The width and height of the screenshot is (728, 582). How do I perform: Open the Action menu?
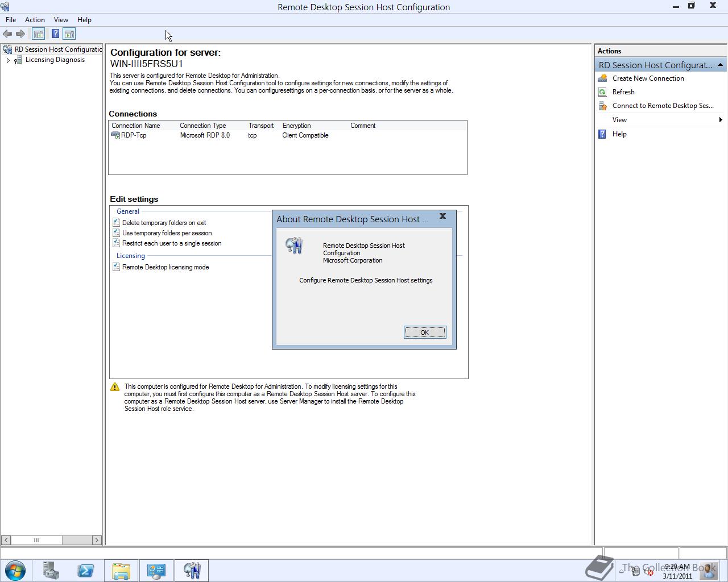35,20
